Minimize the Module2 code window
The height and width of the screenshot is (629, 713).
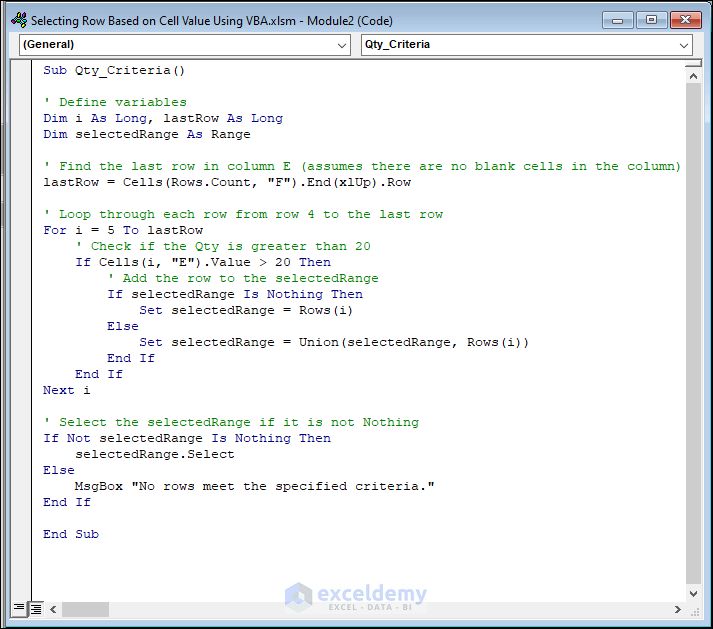click(x=618, y=20)
